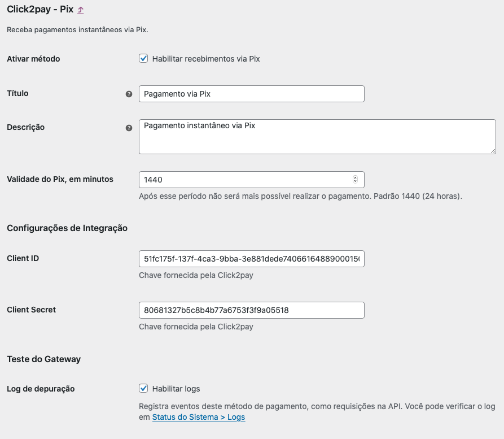The width and height of the screenshot is (504, 439).
Task: Click the Client ID input field
Action: (251, 258)
